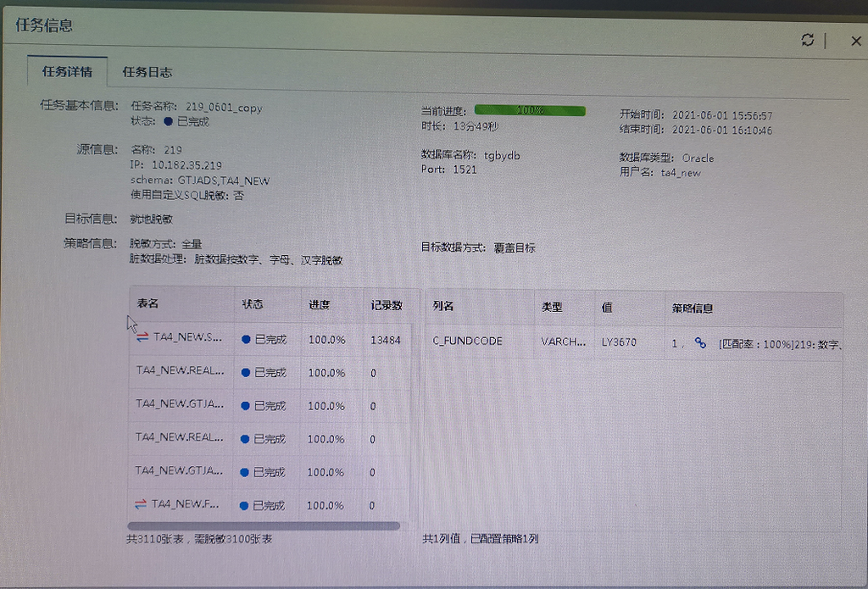Click the LY3670 value cell
The width and height of the screenshot is (868, 589).
[x=619, y=342]
